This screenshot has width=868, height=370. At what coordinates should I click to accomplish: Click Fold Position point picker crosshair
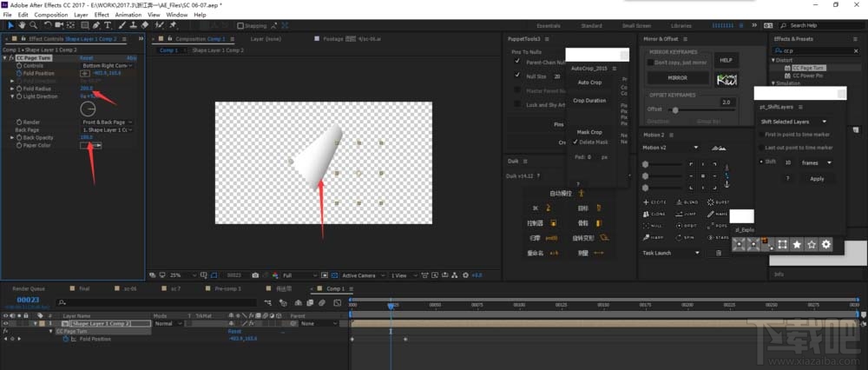coord(84,74)
